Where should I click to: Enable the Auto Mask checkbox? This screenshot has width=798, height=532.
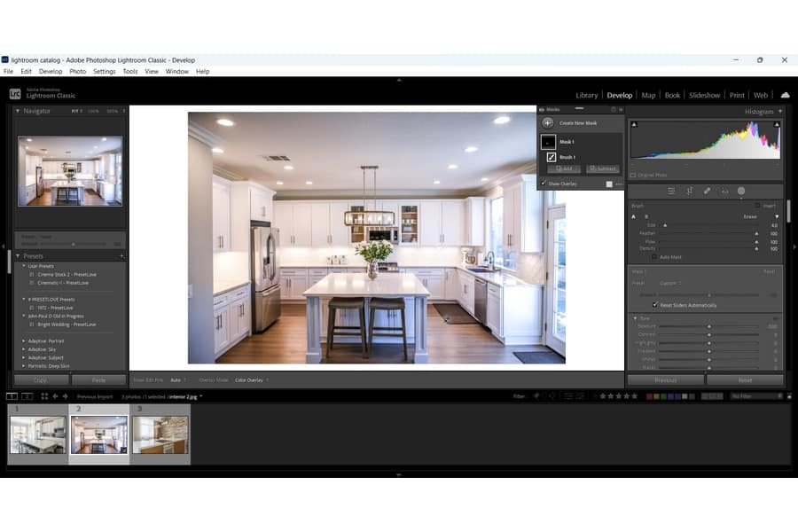654,257
